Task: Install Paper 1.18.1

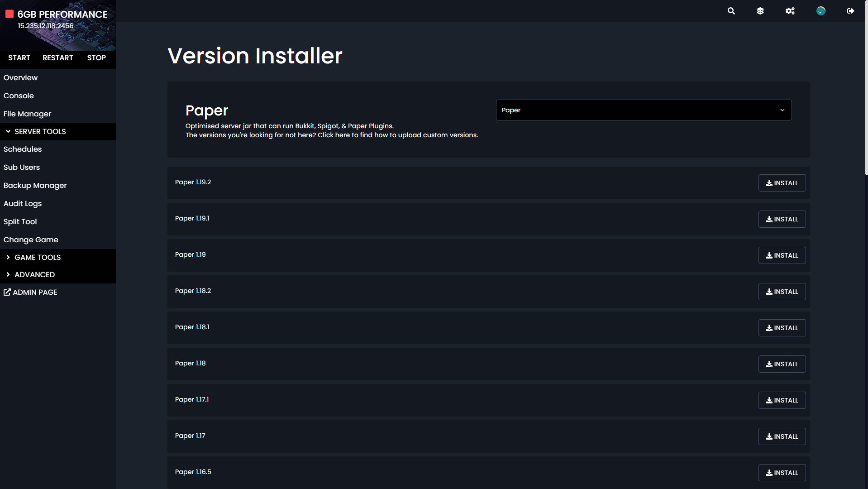Action: click(782, 328)
